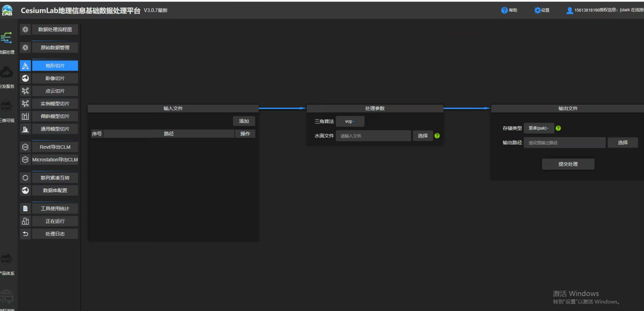This screenshot has width=644, height=311.
Task: Select 实例模型切片 menu item
Action: point(55,104)
